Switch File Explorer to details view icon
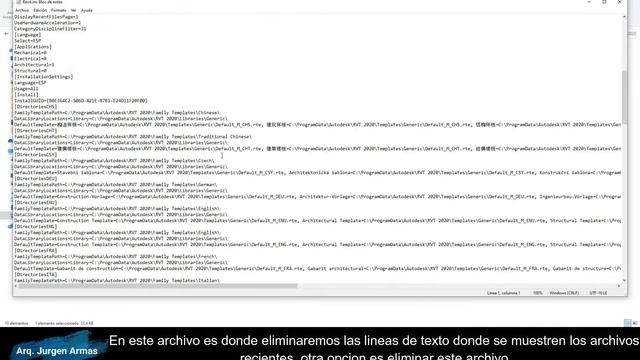Viewport: 640px width, 360px height. (x=627, y=323)
